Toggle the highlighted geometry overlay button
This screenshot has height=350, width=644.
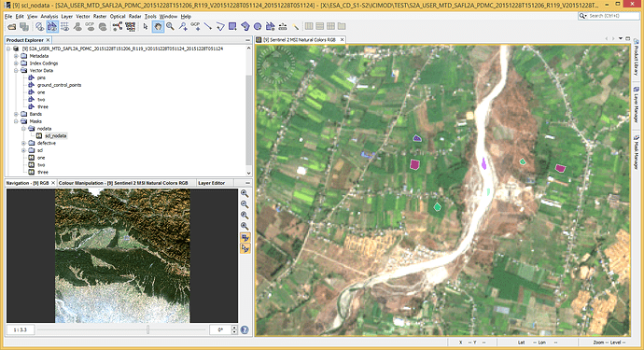coord(52,27)
